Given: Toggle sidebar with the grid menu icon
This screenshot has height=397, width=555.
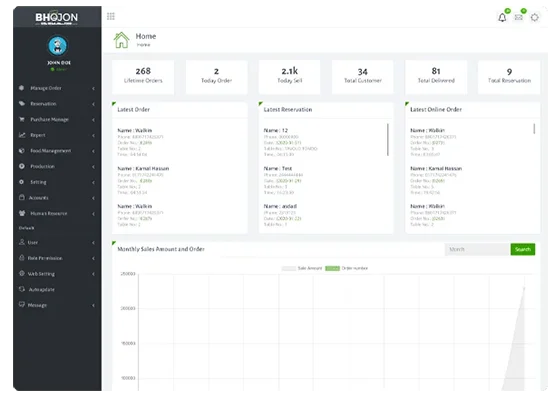Looking at the screenshot, I should (x=111, y=16).
